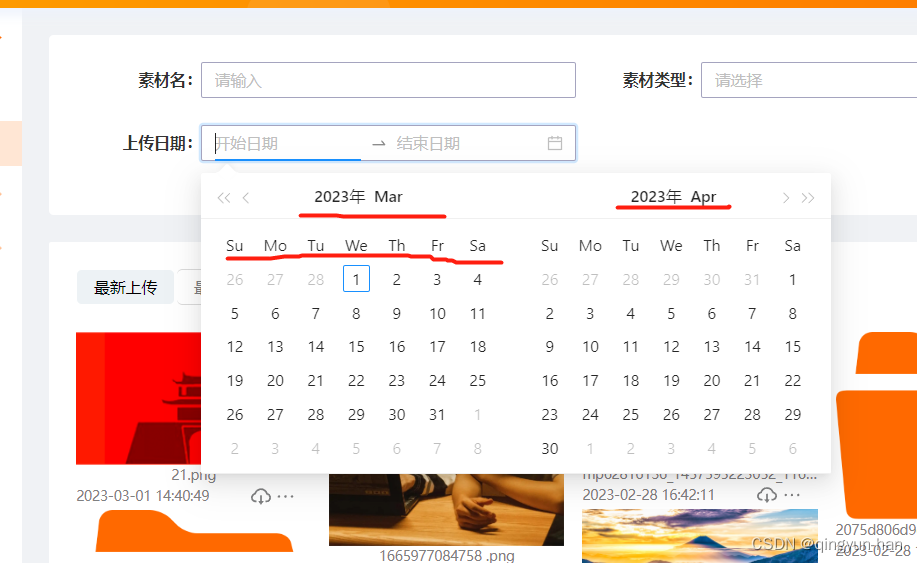Pick April 1 in the right calendar
Viewport: 917px width, 563px height.
click(792, 279)
